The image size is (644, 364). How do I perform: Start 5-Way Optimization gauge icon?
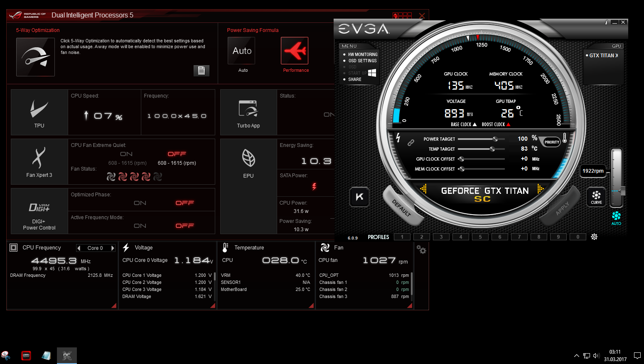click(x=35, y=57)
